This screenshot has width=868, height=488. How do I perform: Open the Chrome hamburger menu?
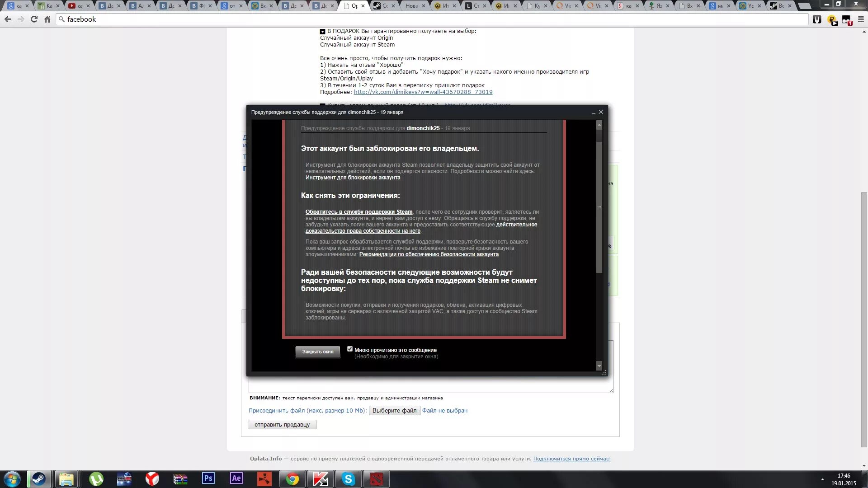[x=861, y=19]
